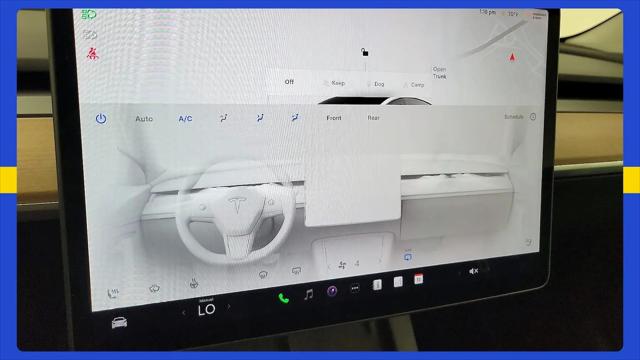The height and width of the screenshot is (360, 640).
Task: Tap the red navigation arrow on the map
Action: pos(512,57)
